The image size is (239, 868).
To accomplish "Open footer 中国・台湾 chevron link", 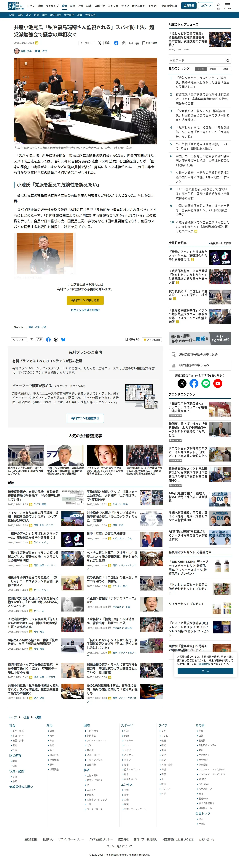I will click(91, 731).
